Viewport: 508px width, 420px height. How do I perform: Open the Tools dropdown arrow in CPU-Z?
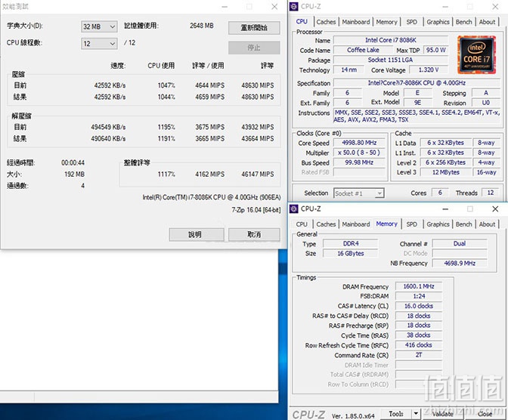416,413
